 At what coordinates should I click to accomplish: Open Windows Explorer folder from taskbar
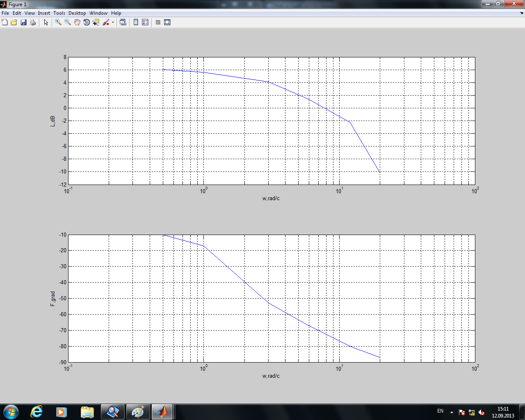[x=87, y=412]
